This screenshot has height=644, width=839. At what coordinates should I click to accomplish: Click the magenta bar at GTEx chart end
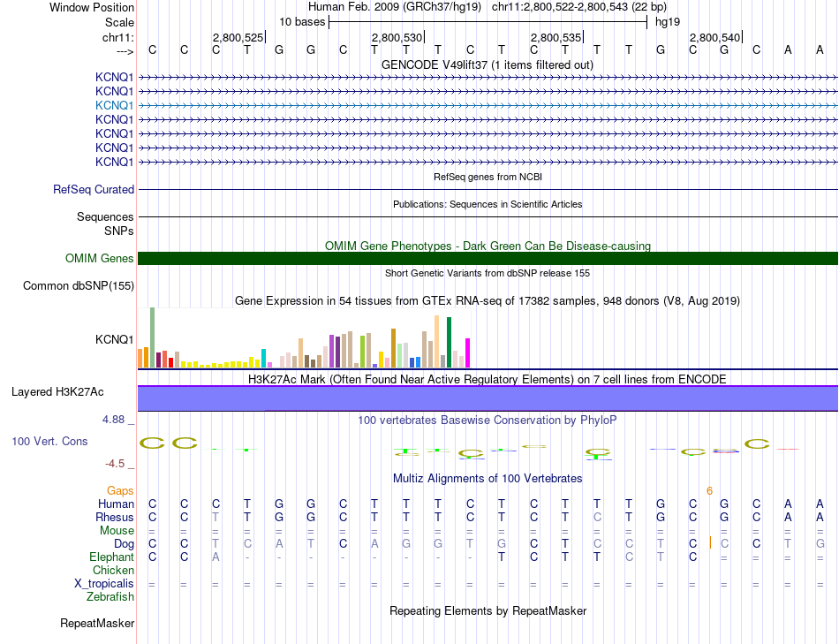467,352
